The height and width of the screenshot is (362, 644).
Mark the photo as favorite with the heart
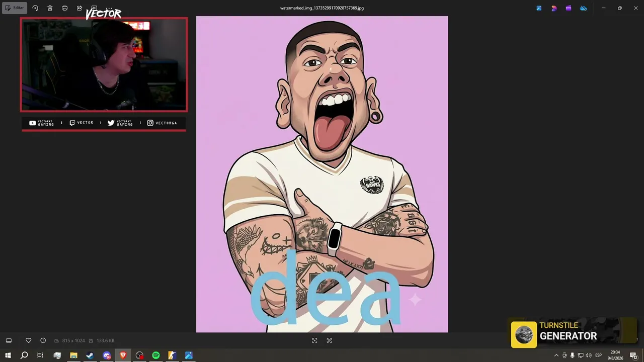point(29,340)
